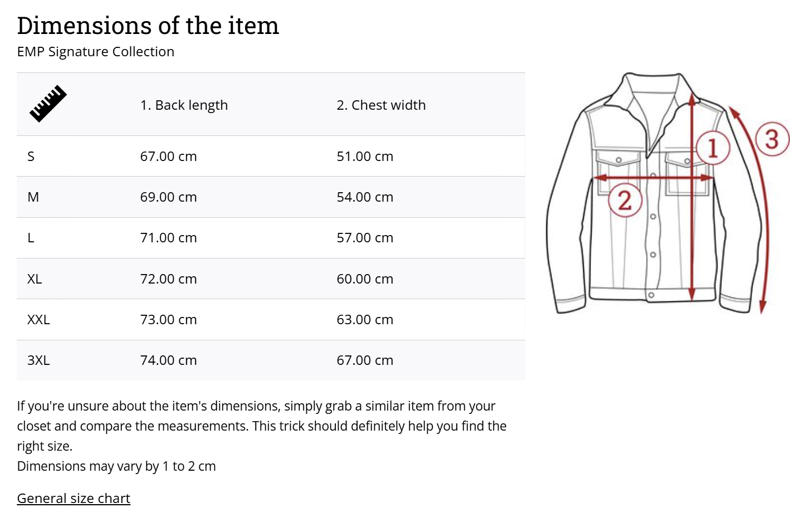Select the size L row label
The width and height of the screenshot is (806, 532).
pos(31,238)
